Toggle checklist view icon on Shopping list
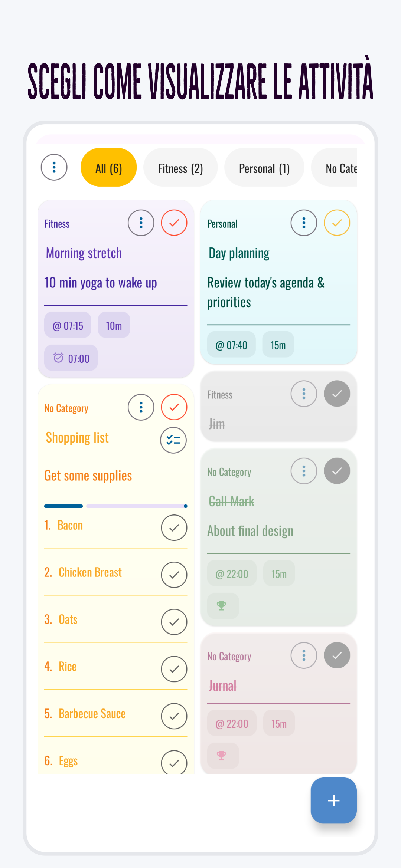Viewport: 401px width, 868px height. (x=173, y=440)
